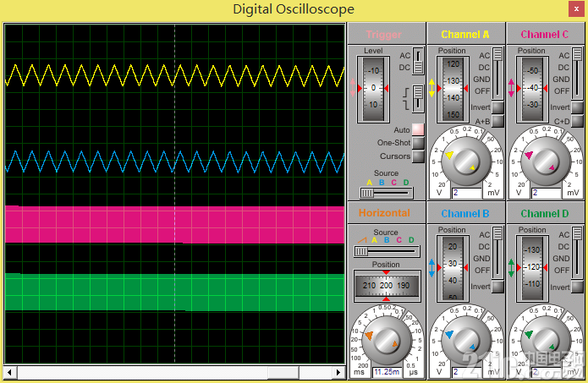Toggle the Auto trigger button
Screen dimensions: 588x383
[x=418, y=129]
